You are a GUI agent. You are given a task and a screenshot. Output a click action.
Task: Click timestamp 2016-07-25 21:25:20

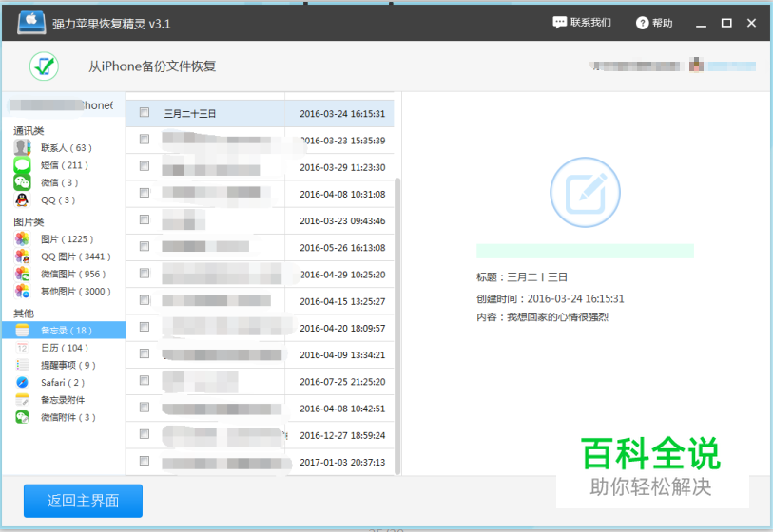pyautogui.click(x=342, y=382)
